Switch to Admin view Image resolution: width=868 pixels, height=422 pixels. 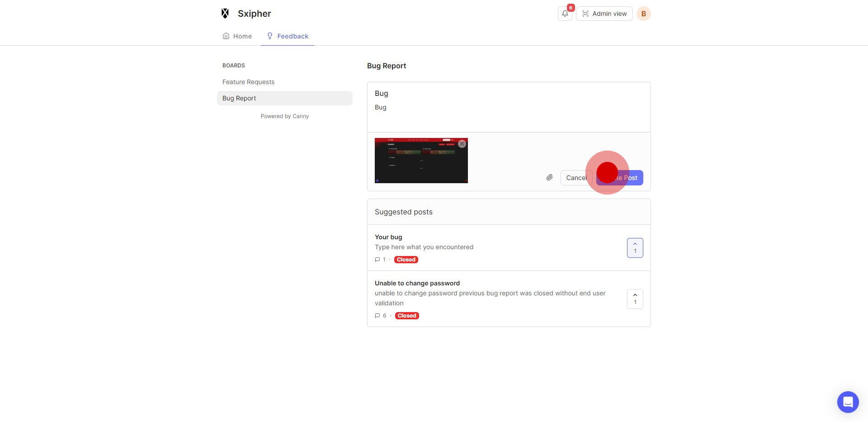coord(604,14)
